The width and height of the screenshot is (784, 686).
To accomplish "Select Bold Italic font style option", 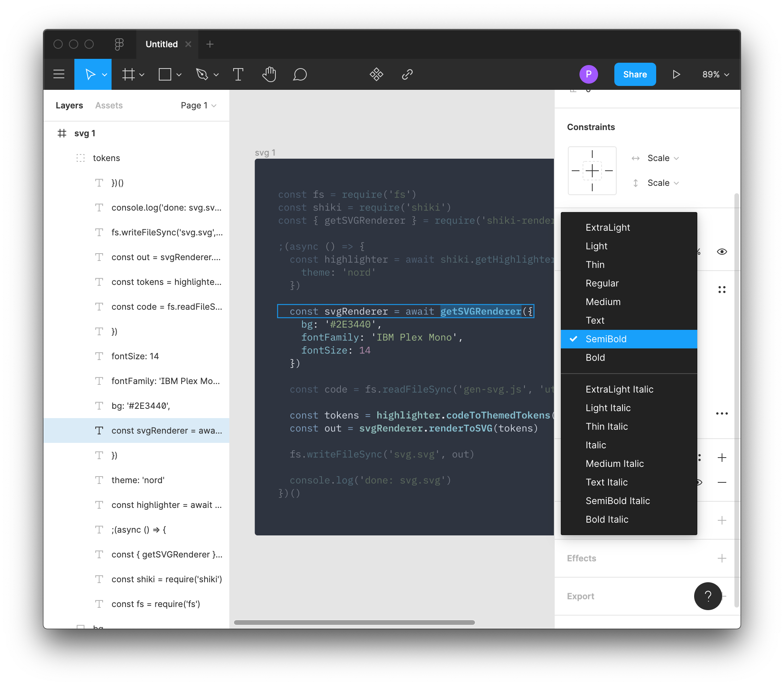I will click(606, 520).
